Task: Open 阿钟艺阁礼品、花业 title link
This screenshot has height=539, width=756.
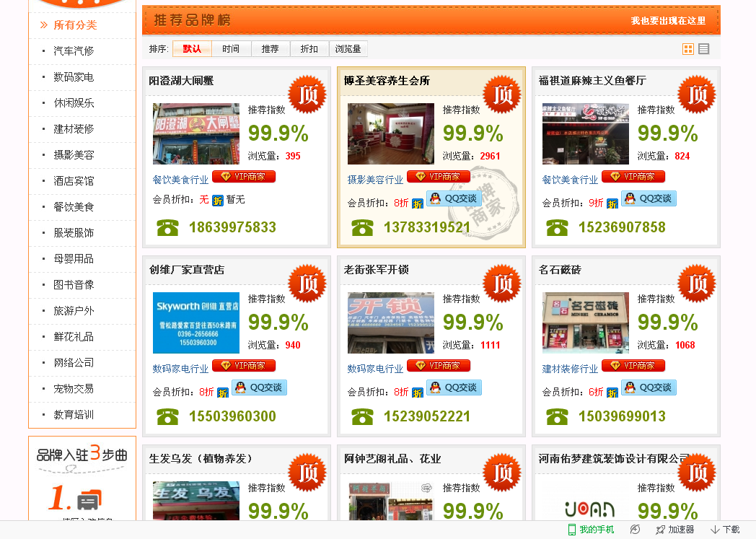Action: click(x=392, y=458)
